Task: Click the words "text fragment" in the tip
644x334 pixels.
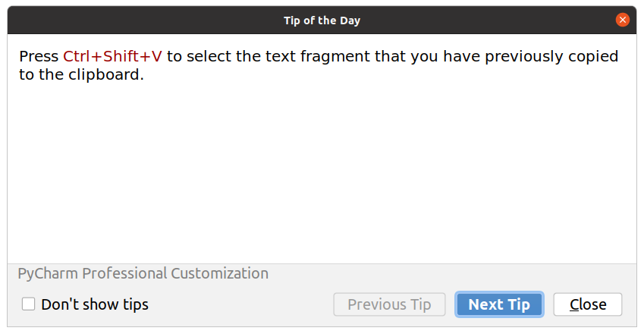Action: pos(318,56)
